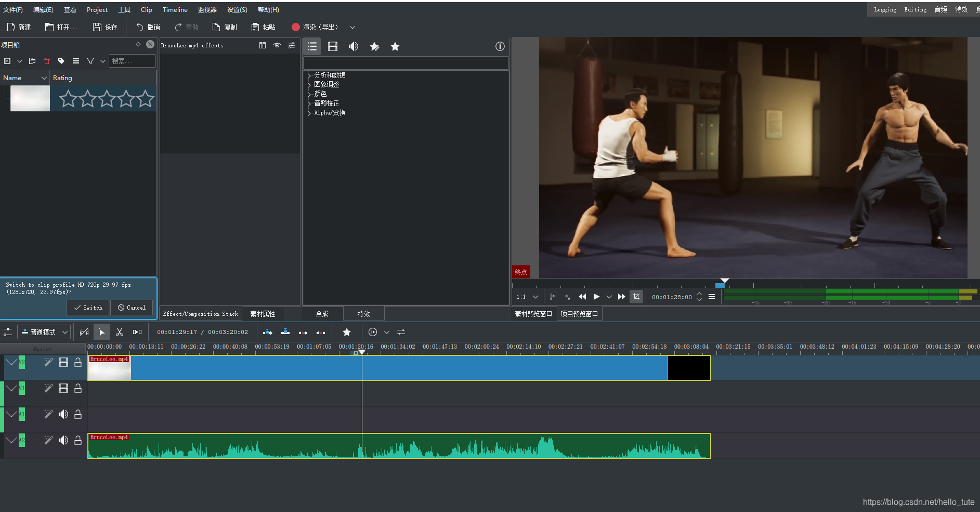980x512 pixels.
Task: Open the Clip menu
Action: 147,9
